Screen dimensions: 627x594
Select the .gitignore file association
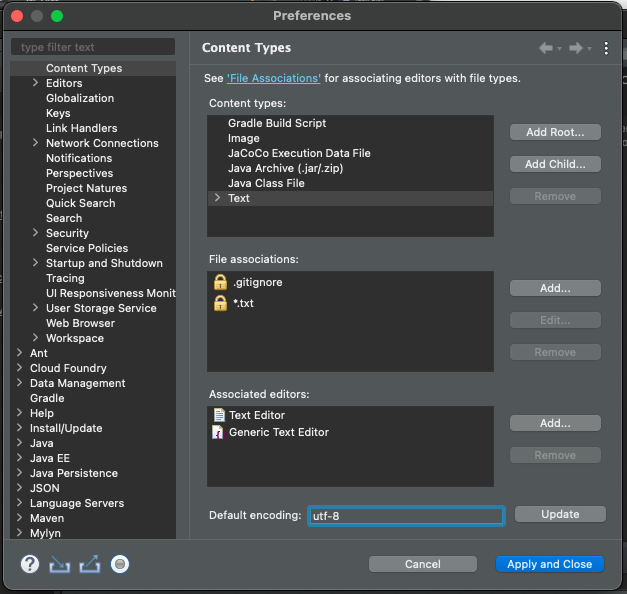(258, 282)
